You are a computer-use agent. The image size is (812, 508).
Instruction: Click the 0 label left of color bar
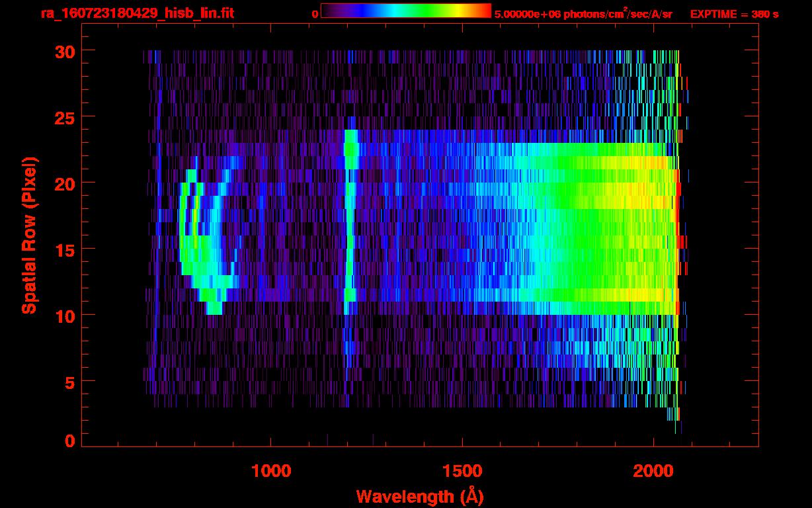[x=315, y=14]
